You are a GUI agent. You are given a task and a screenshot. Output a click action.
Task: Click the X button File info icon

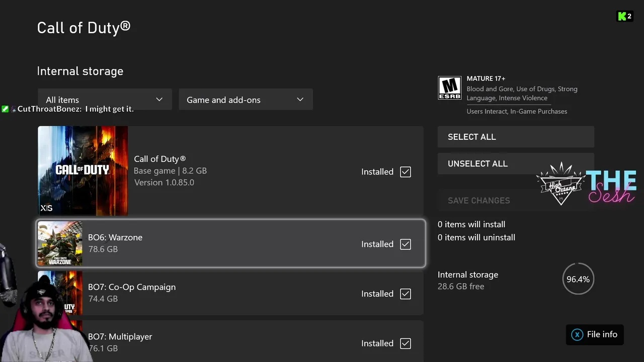pyautogui.click(x=577, y=334)
